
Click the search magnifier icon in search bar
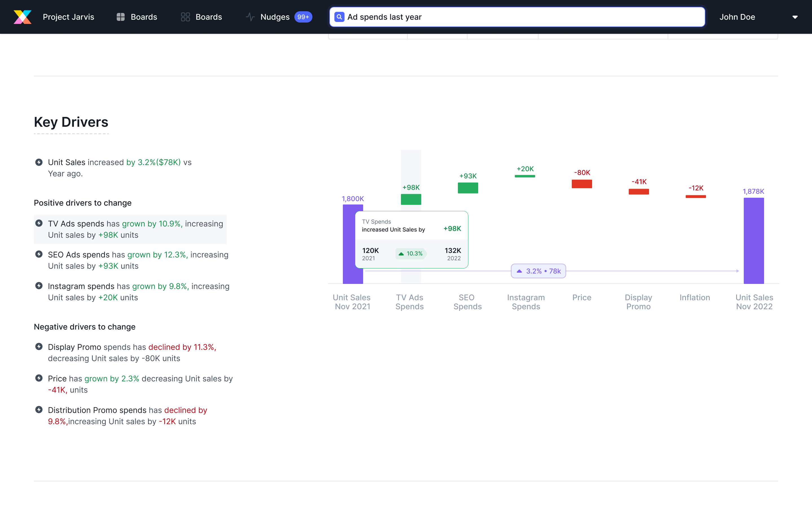(x=339, y=17)
